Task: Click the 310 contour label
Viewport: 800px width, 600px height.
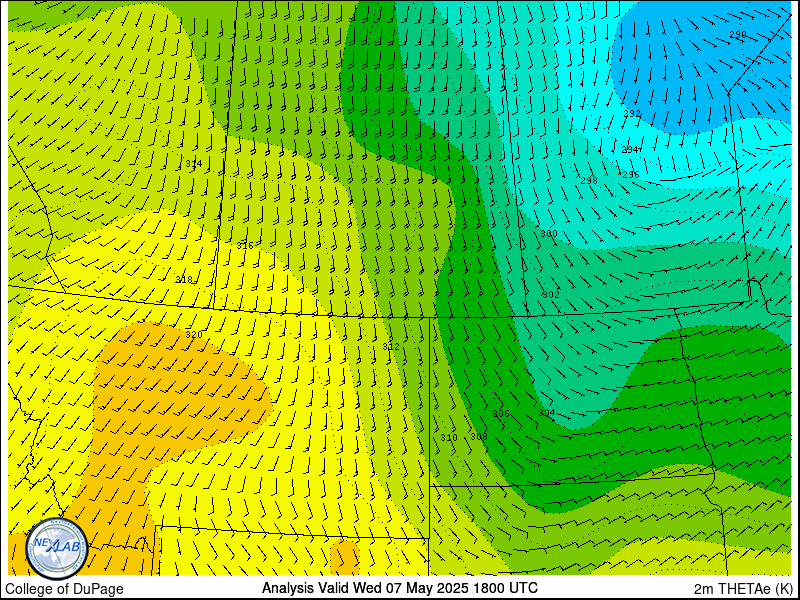Action: 449,437
